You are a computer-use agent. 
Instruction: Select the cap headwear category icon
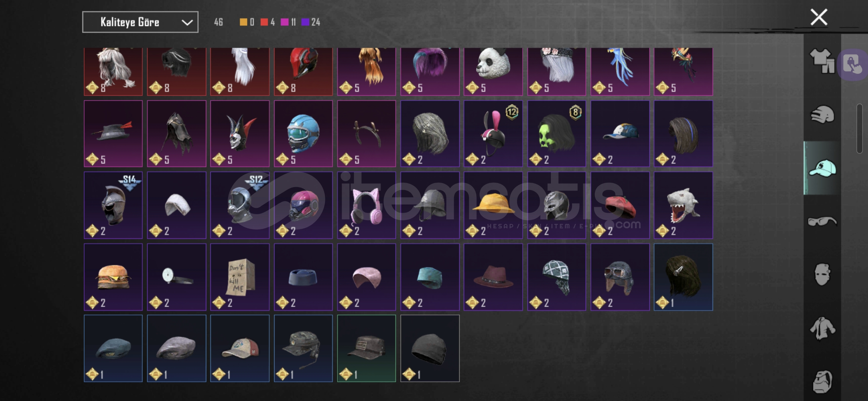[x=822, y=168]
